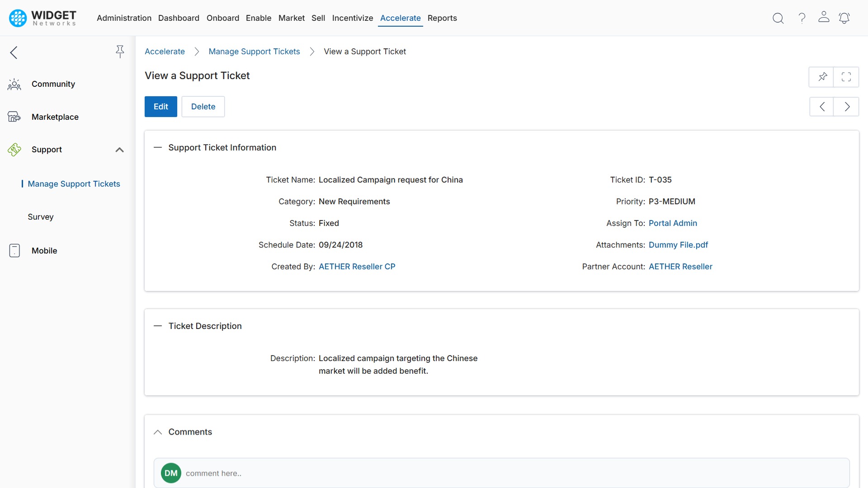Switch to the Reports menu item
868x488 pixels.
(442, 18)
